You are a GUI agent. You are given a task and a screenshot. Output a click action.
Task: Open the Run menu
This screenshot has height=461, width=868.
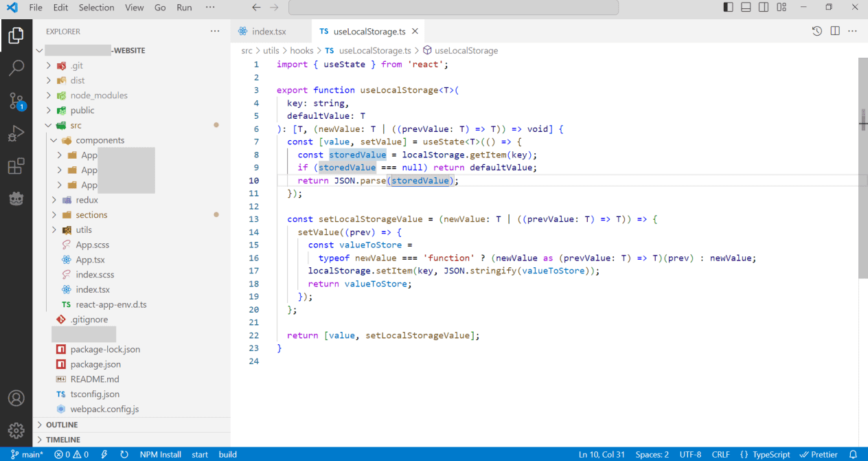coord(184,8)
